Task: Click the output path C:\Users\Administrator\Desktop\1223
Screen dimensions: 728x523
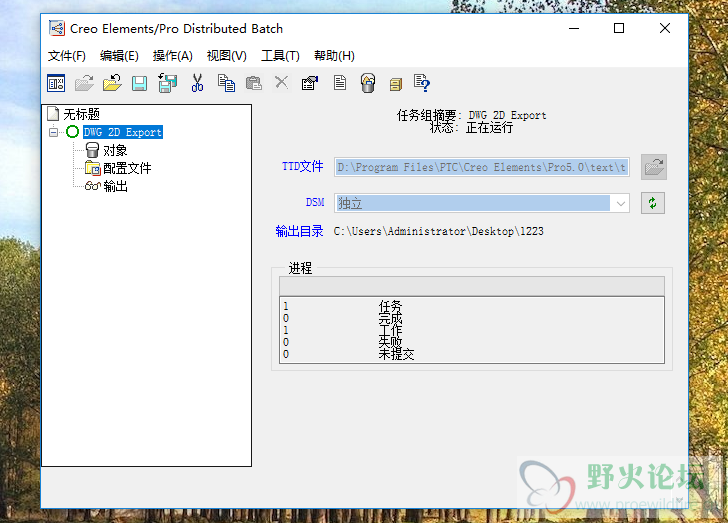Action: (439, 231)
